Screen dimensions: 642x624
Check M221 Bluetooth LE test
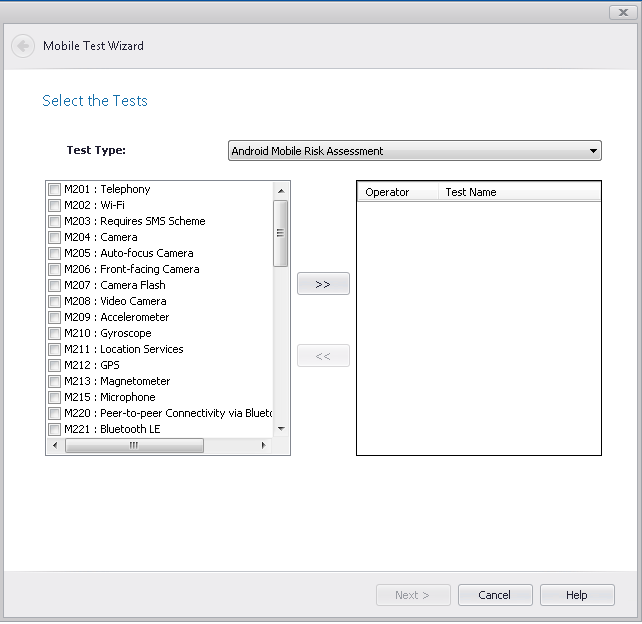pos(54,430)
